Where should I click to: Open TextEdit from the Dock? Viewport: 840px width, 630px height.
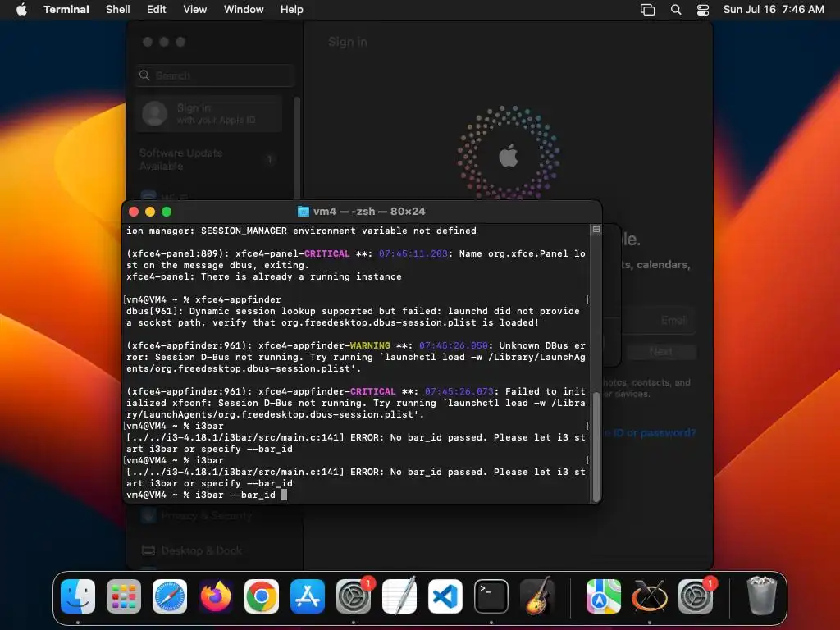tap(399, 596)
